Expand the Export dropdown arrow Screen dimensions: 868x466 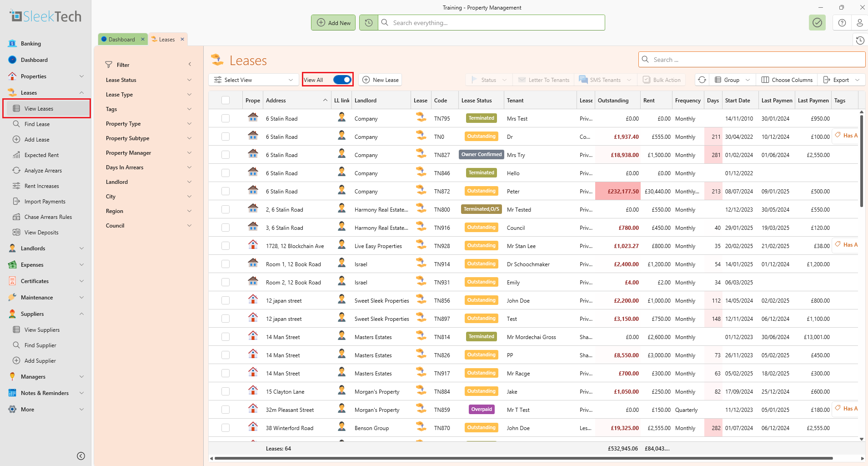(857, 80)
